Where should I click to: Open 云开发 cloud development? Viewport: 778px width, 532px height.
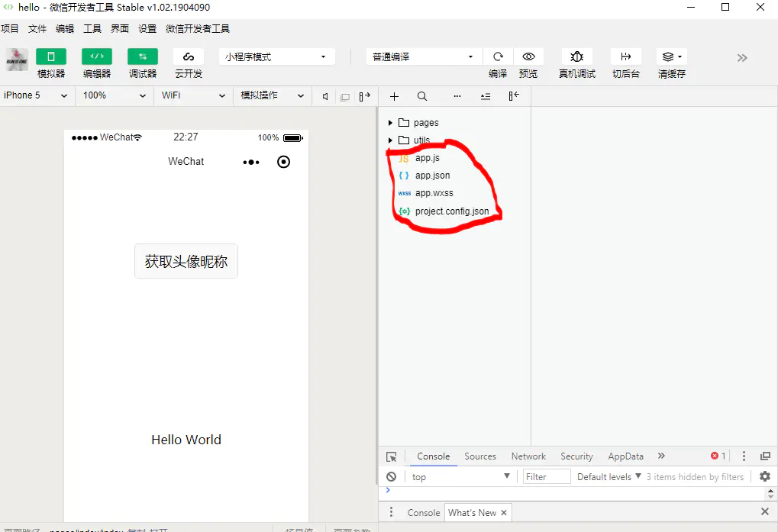tap(189, 56)
